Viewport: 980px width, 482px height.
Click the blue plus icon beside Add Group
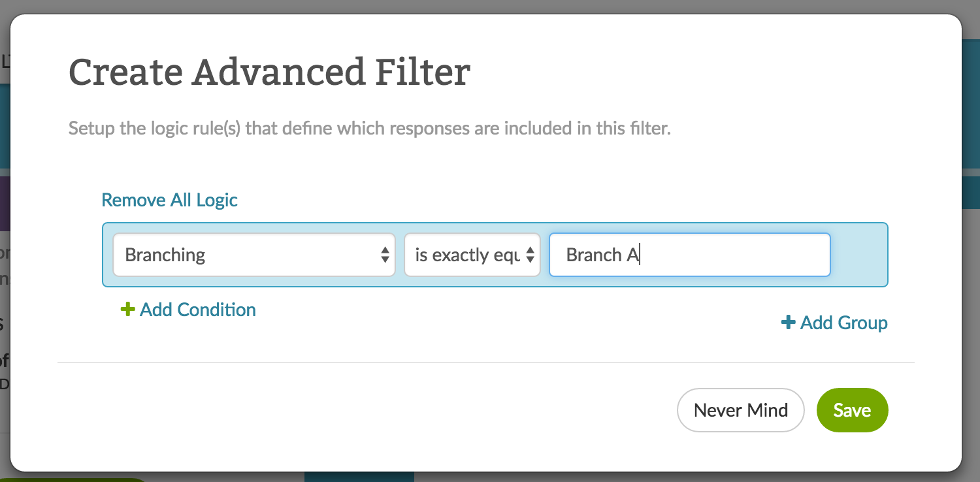pos(789,323)
